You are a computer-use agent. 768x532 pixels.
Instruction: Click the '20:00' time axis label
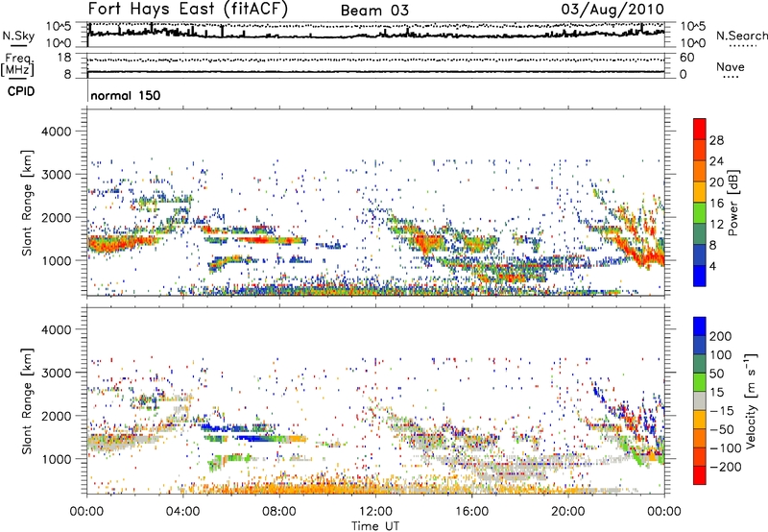[x=568, y=512]
